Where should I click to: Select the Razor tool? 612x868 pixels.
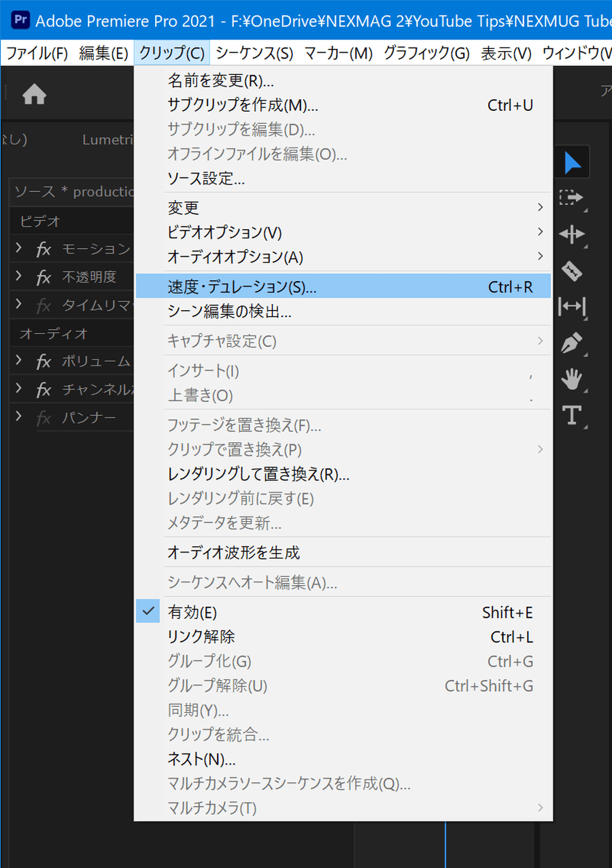pyautogui.click(x=572, y=271)
